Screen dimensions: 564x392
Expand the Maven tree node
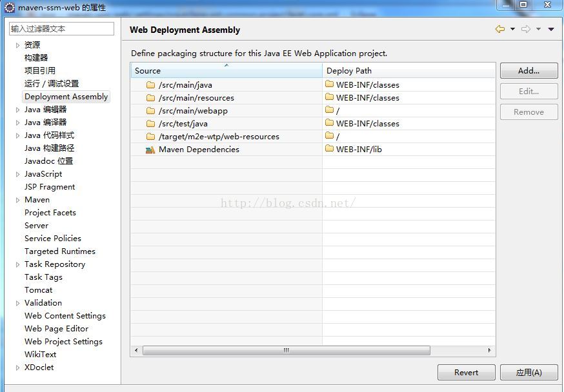point(17,200)
